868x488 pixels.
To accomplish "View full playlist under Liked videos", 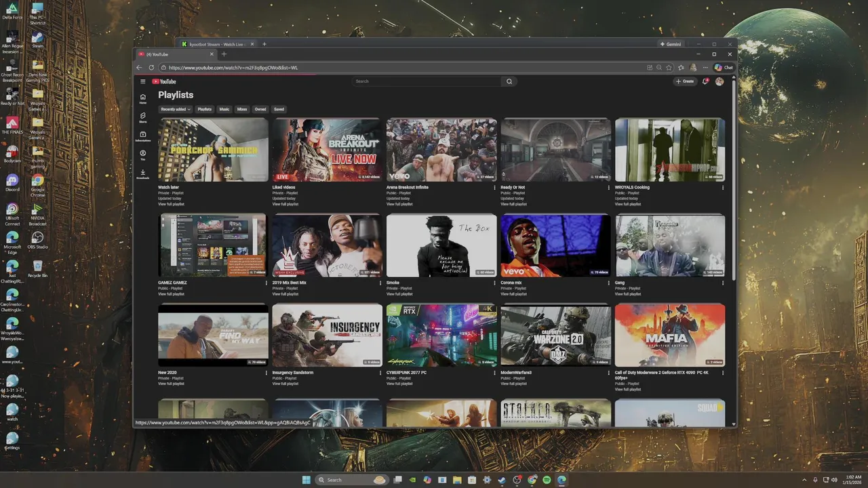I will coord(285,204).
